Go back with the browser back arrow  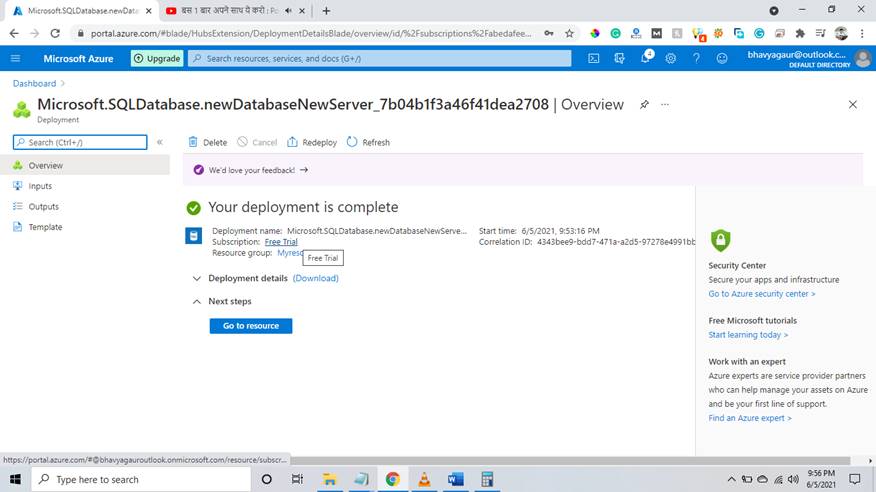tap(14, 34)
